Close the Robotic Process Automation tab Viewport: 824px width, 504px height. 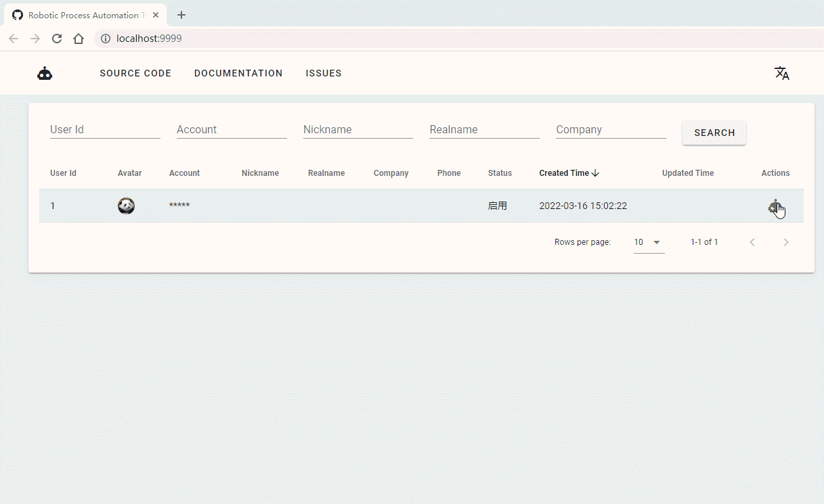tap(156, 15)
